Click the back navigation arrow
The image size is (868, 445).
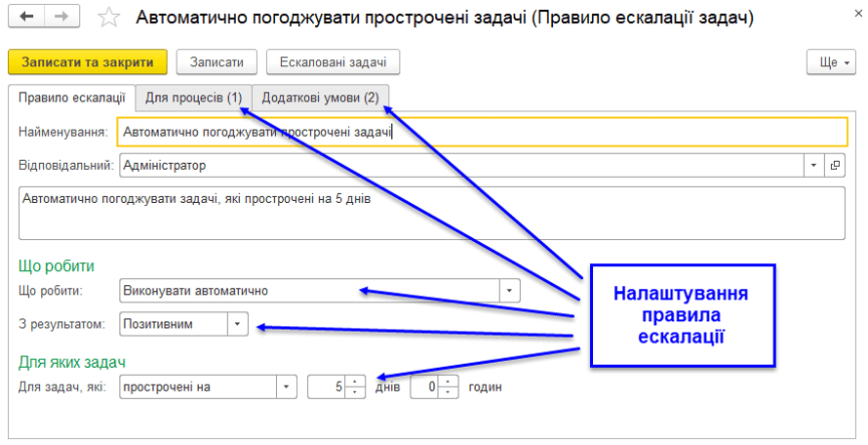click(26, 18)
